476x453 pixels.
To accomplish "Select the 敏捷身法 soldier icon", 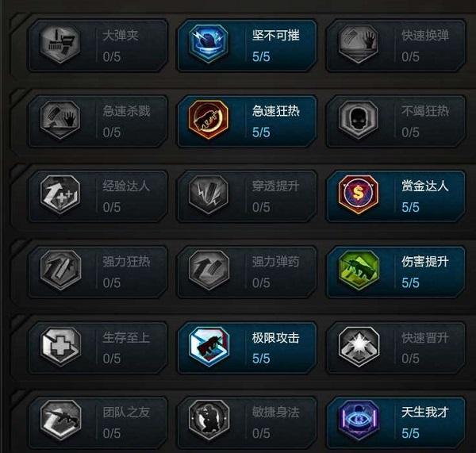I will pos(209,420).
